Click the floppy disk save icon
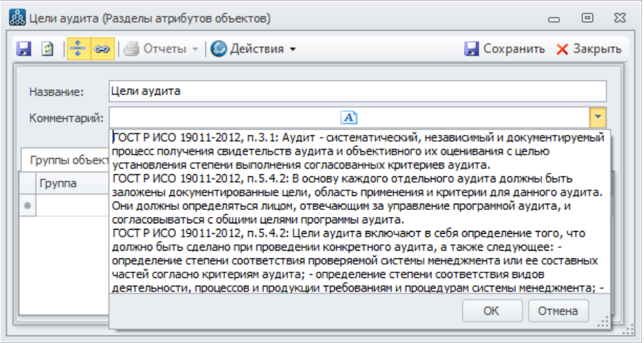Image resolution: width=644 pixels, height=343 pixels. [24, 49]
